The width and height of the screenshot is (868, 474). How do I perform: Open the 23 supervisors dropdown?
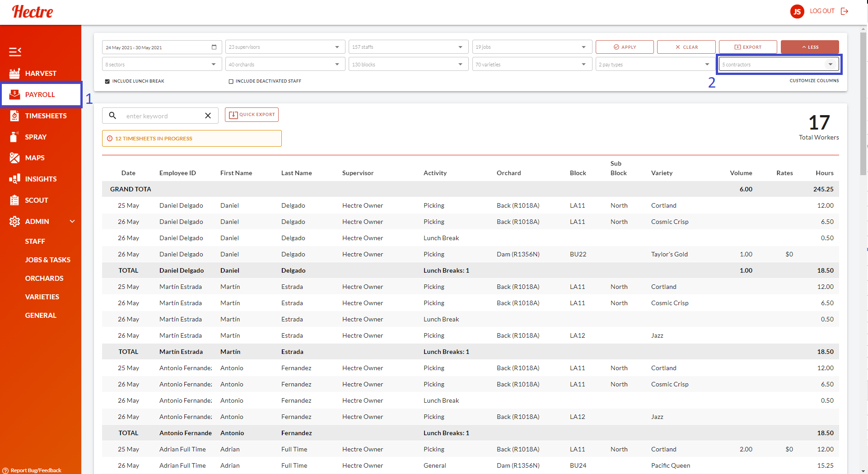coord(285,47)
